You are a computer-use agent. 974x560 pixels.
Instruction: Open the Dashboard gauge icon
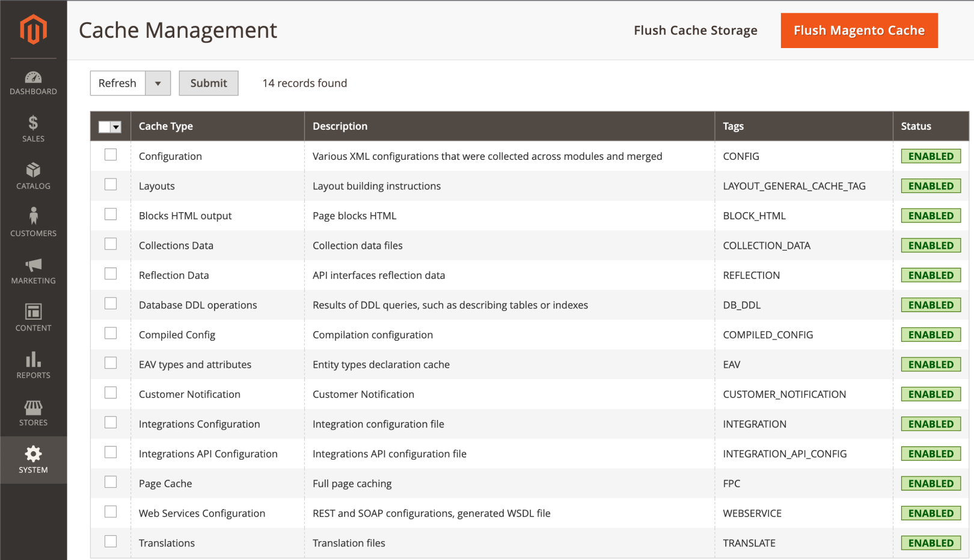33,77
